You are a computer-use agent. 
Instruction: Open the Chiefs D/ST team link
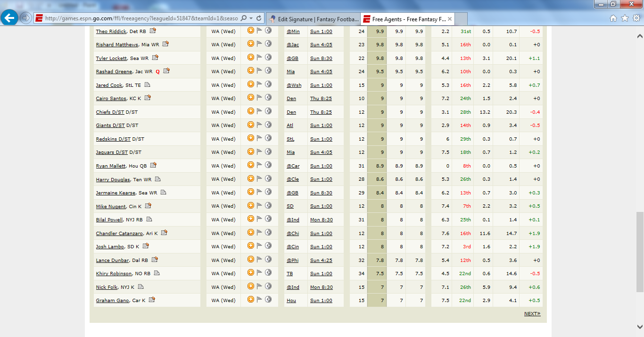(110, 112)
